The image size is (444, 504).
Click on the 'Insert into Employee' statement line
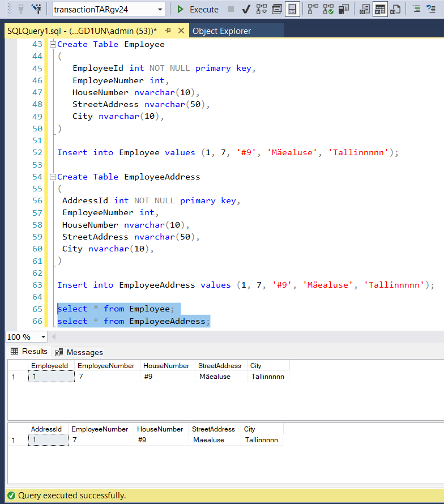coord(228,153)
